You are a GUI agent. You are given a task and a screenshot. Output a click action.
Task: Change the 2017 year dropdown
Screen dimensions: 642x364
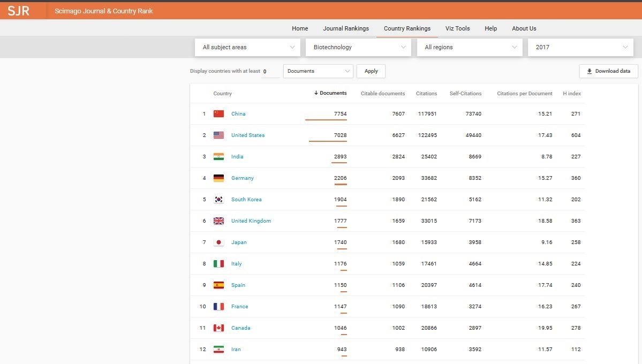581,47
